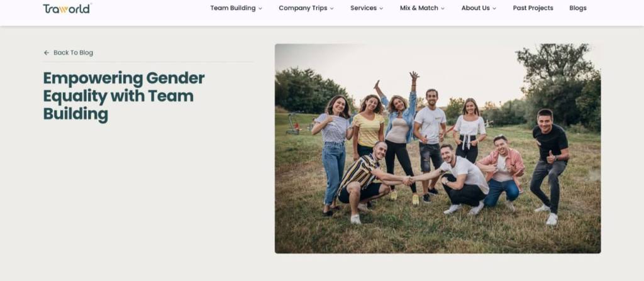This screenshot has height=281, width=644.
Task: Go to Past Projects page
Action: pos(533,8)
